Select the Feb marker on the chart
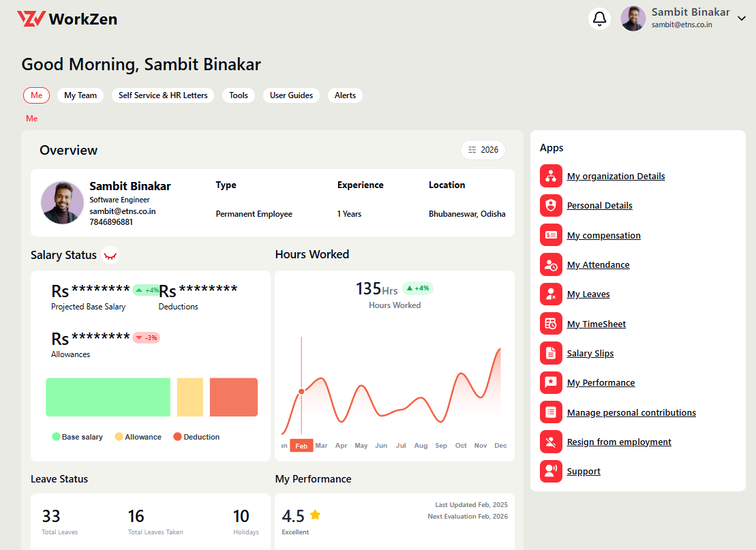Screen dimensions: 756x550 [301, 446]
